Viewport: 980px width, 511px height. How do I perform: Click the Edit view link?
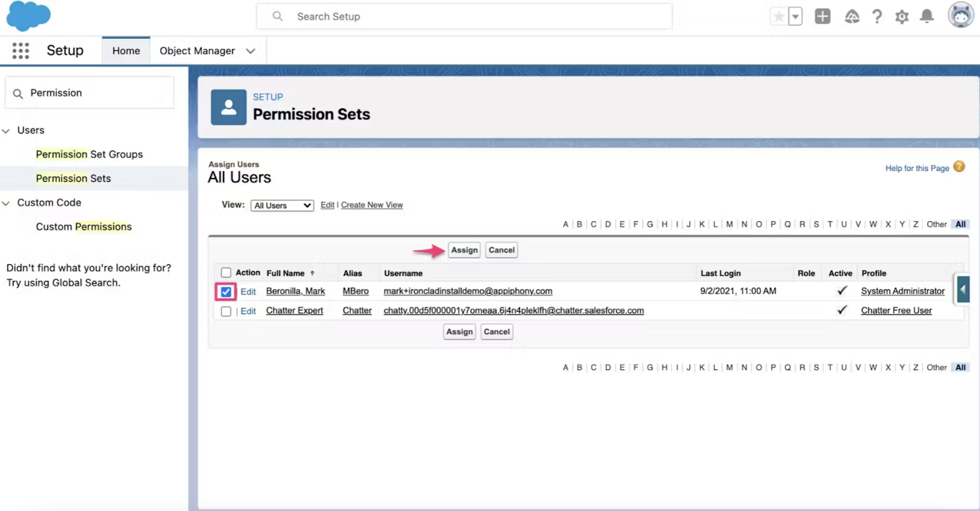click(x=327, y=205)
